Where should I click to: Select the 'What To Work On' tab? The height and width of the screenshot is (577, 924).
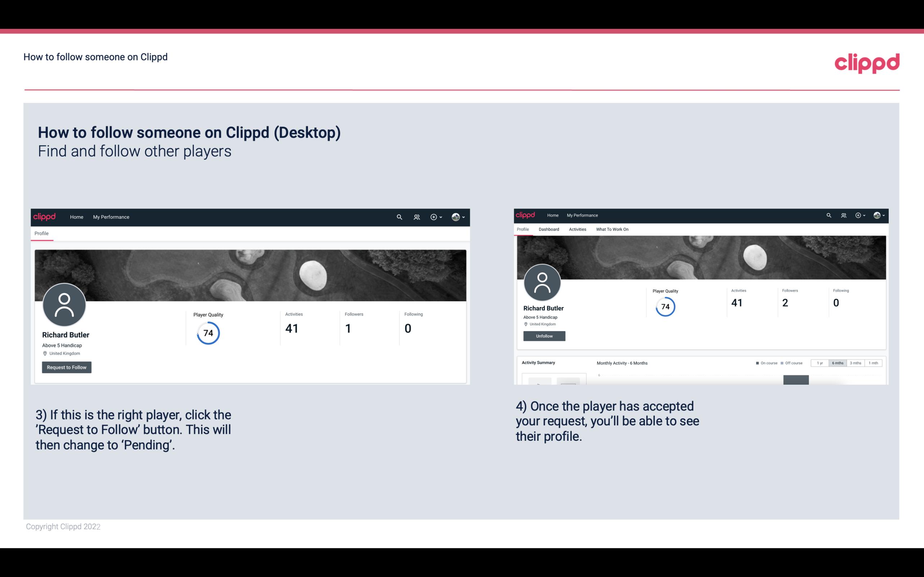coord(611,229)
